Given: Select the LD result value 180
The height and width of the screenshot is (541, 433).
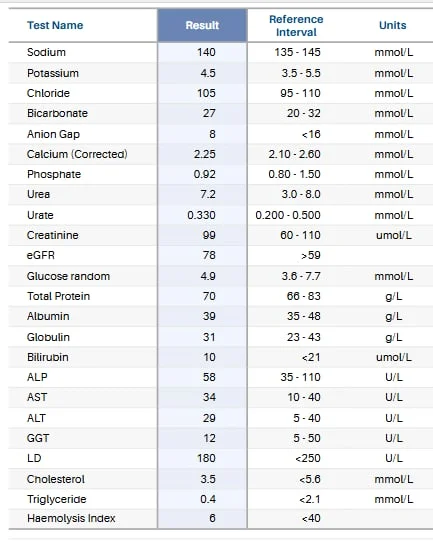Looking at the screenshot, I should point(206,458).
